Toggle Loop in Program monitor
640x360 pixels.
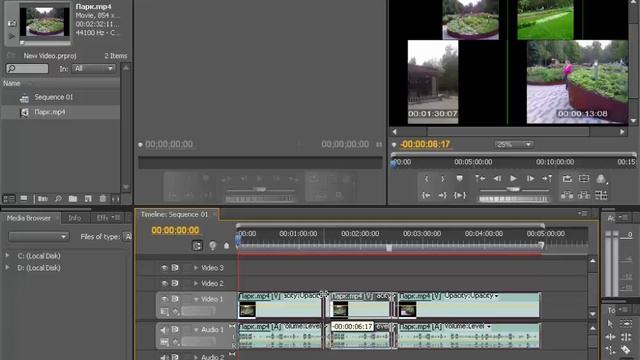point(567,178)
